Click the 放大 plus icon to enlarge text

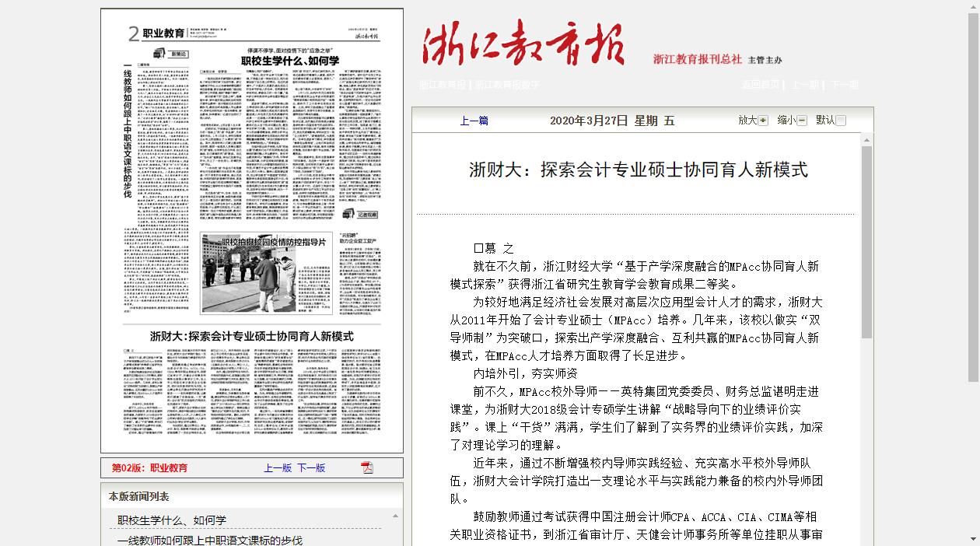click(x=763, y=121)
